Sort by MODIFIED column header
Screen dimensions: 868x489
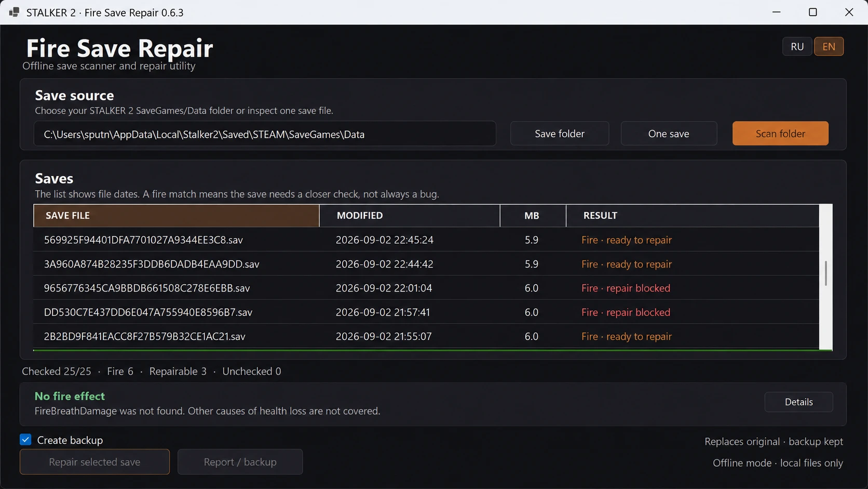point(410,216)
